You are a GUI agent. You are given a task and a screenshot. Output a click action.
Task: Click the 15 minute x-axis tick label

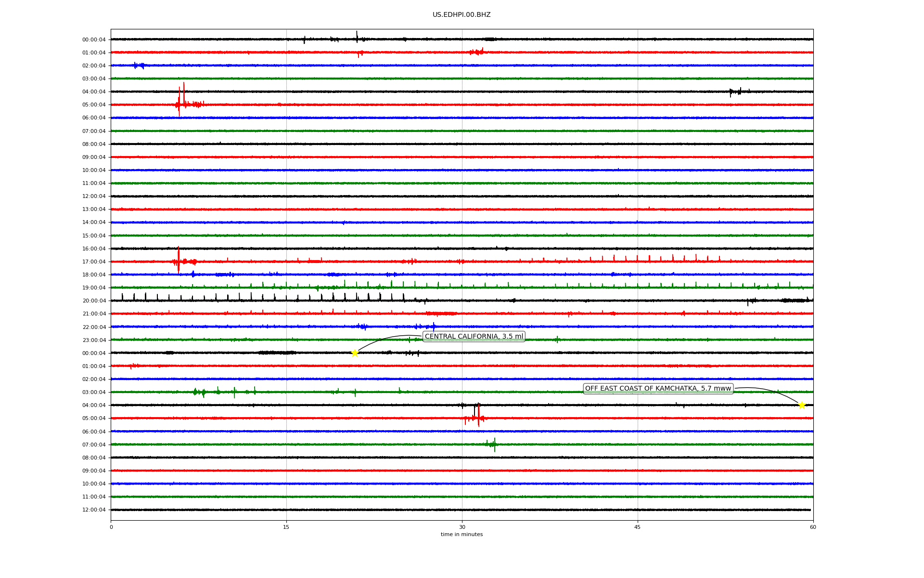coord(286,527)
